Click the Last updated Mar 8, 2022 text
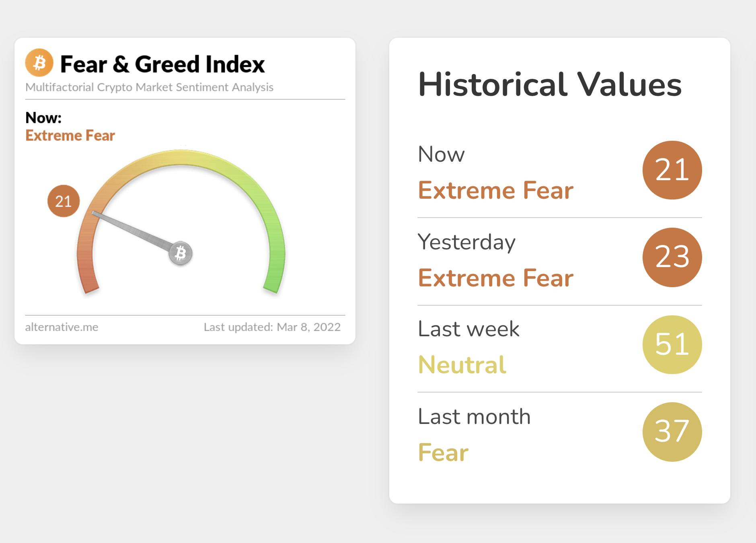 pos(272,327)
